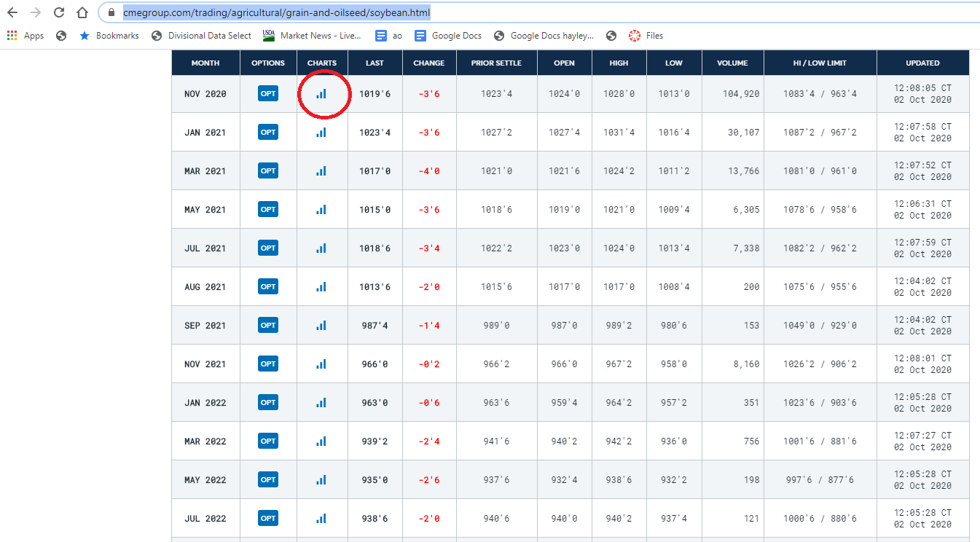Image resolution: width=980 pixels, height=542 pixels.
Task: Click prior settle value 1027'2
Action: pyautogui.click(x=498, y=133)
